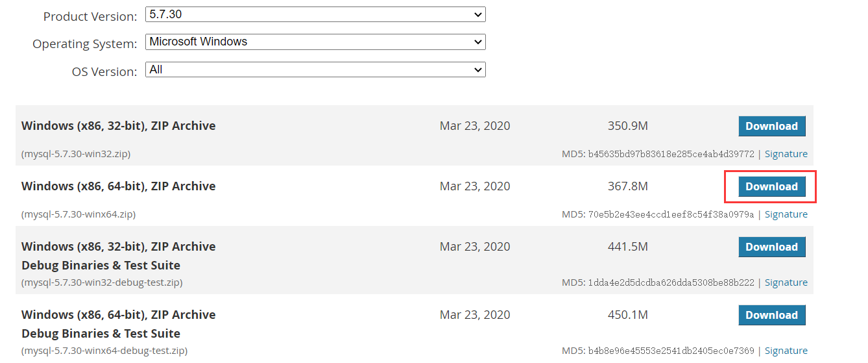This screenshot has width=868, height=363.
Task: Click the Product Version dropdown arrow
Action: pos(478,14)
